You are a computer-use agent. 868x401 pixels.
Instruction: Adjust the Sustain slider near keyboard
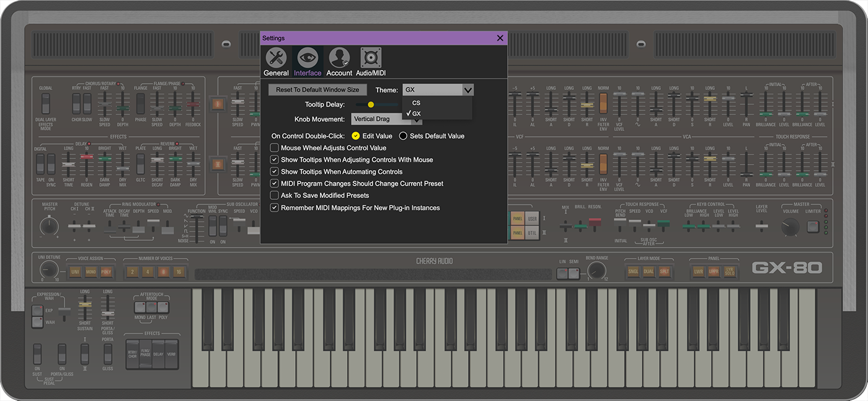[84, 304]
